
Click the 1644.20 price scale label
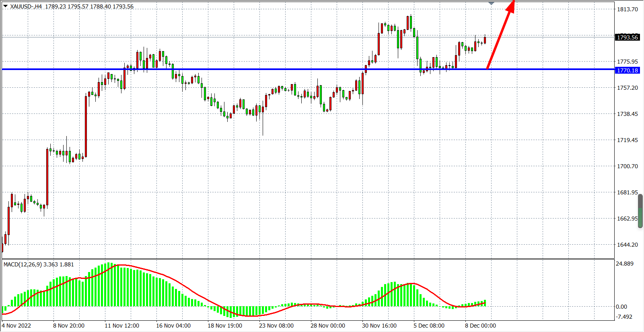tap(627, 245)
